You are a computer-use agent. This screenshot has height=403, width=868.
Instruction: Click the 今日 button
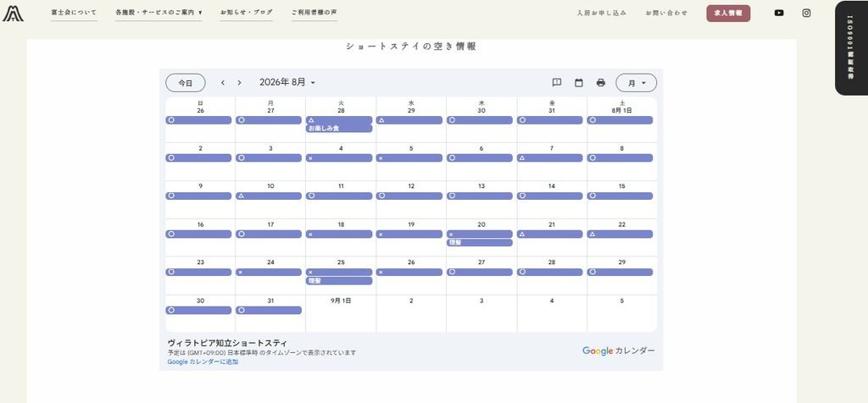pyautogui.click(x=186, y=83)
